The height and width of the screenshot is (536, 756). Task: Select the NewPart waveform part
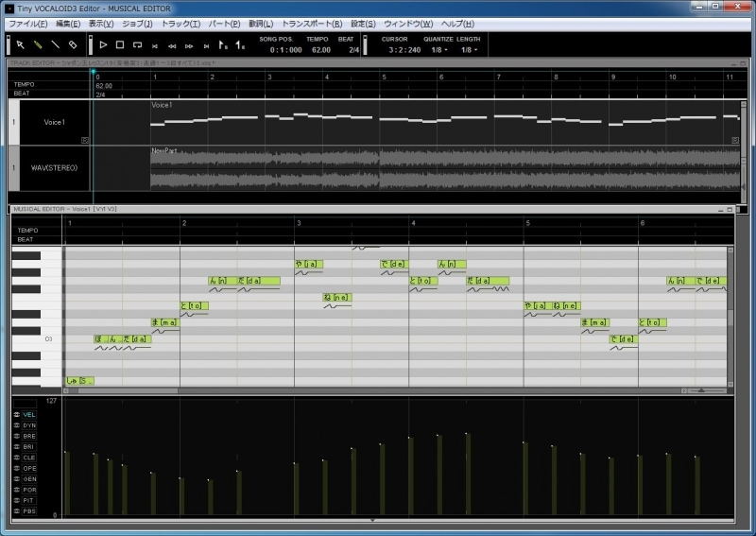coord(445,168)
